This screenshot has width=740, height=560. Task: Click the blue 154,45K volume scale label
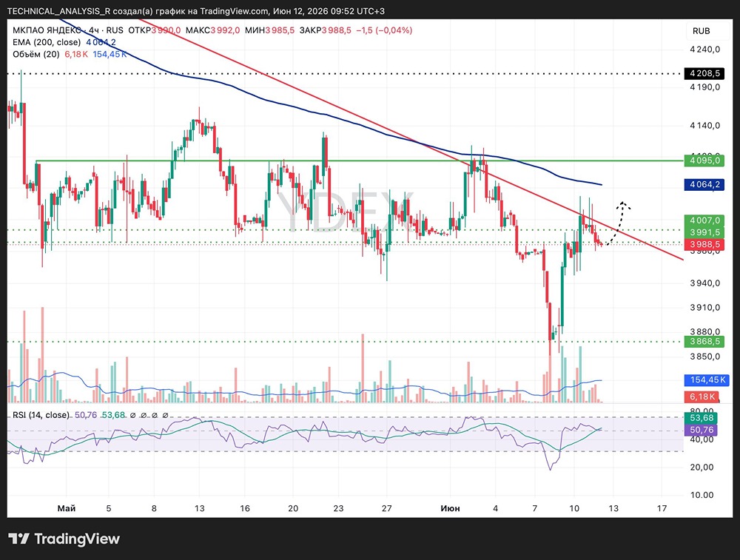707,379
